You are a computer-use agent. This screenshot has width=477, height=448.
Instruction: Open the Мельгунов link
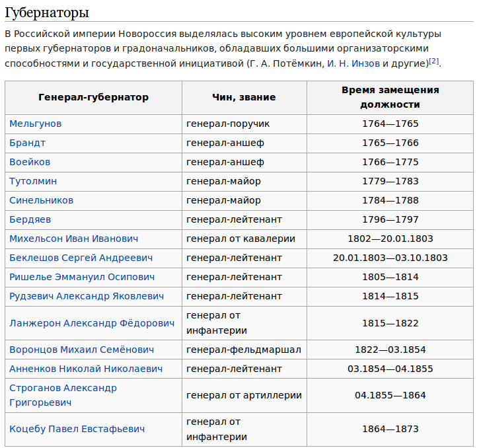pos(35,124)
